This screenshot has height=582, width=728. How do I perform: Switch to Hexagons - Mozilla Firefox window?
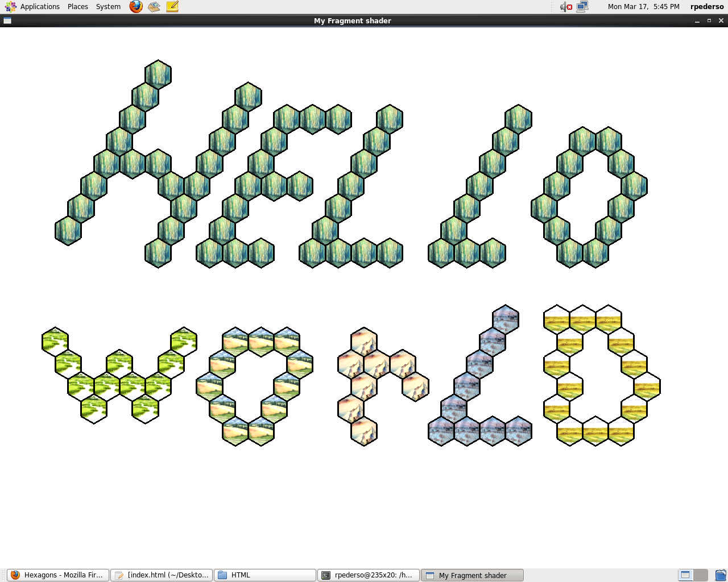(x=58, y=575)
